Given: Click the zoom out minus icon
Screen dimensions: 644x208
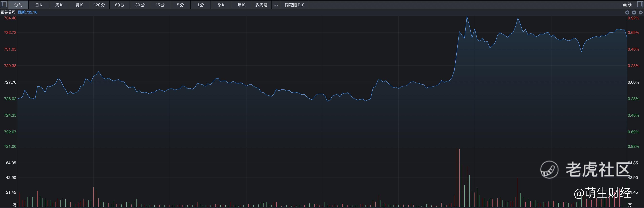Looking at the screenshot, I should point(634,12).
